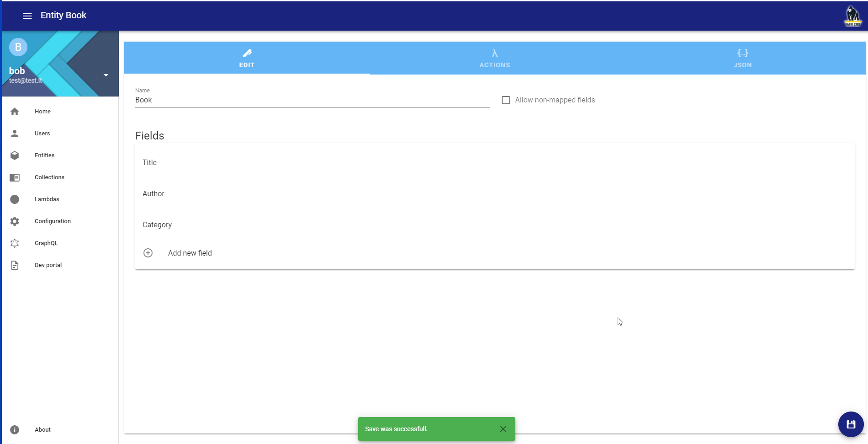The image size is (868, 444).
Task: Click the floating Save button
Action: (851, 424)
